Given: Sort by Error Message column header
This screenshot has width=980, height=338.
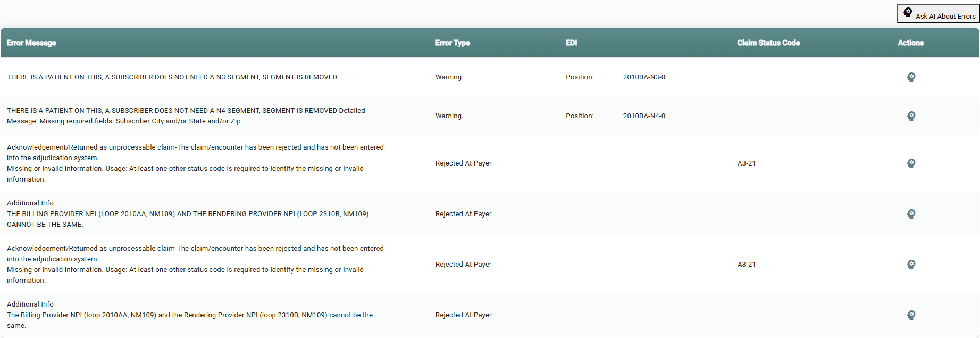Looking at the screenshot, I should 31,43.
